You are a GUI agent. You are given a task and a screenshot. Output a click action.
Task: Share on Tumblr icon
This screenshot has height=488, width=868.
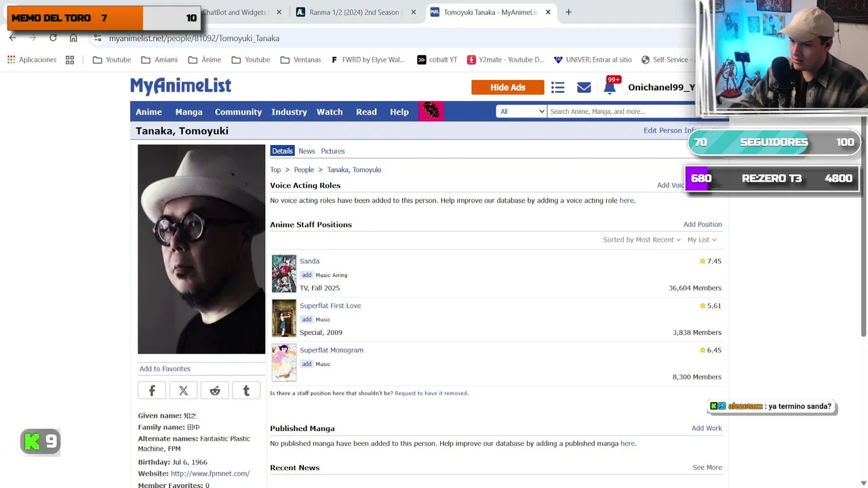[x=246, y=390]
